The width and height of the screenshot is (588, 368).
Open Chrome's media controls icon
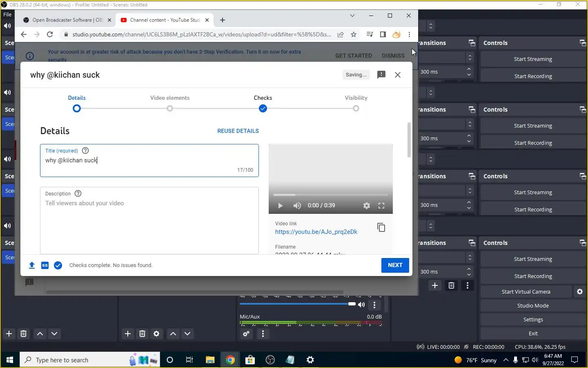pos(370,34)
